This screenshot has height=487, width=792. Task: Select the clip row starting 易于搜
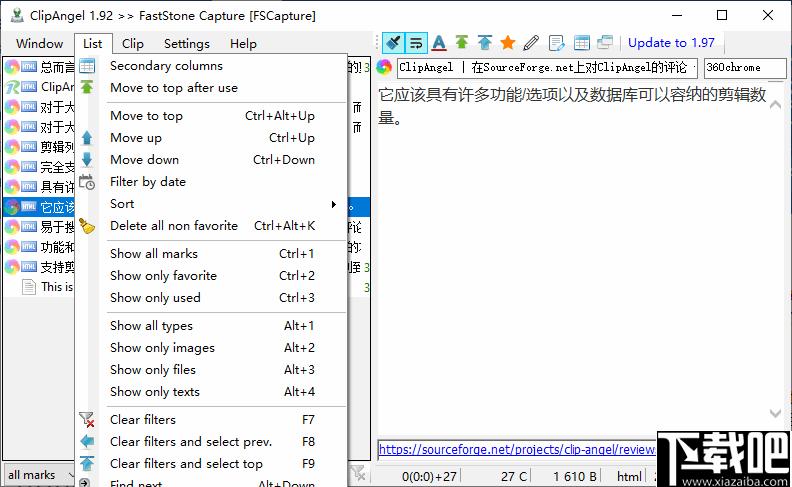click(39, 227)
